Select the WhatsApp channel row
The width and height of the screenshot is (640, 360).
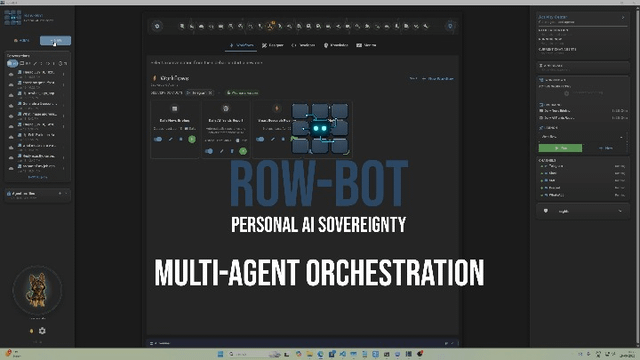pos(582,195)
